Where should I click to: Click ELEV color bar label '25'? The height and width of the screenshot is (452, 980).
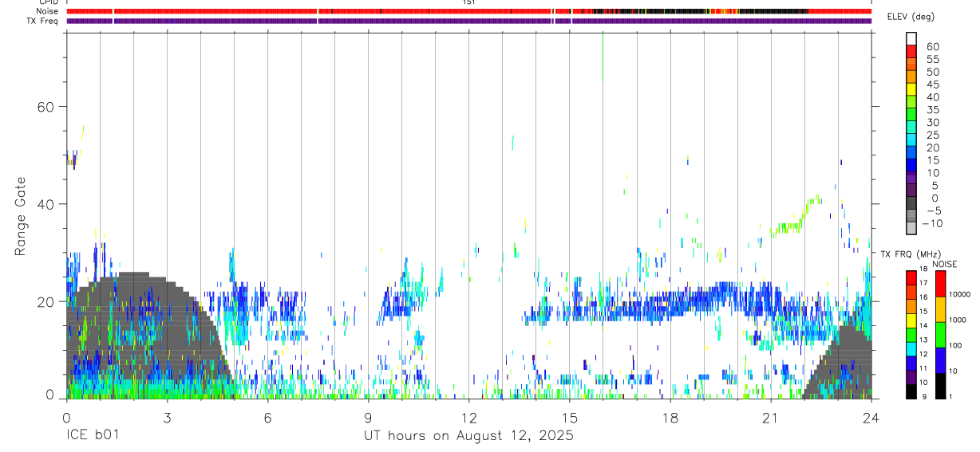pos(932,135)
